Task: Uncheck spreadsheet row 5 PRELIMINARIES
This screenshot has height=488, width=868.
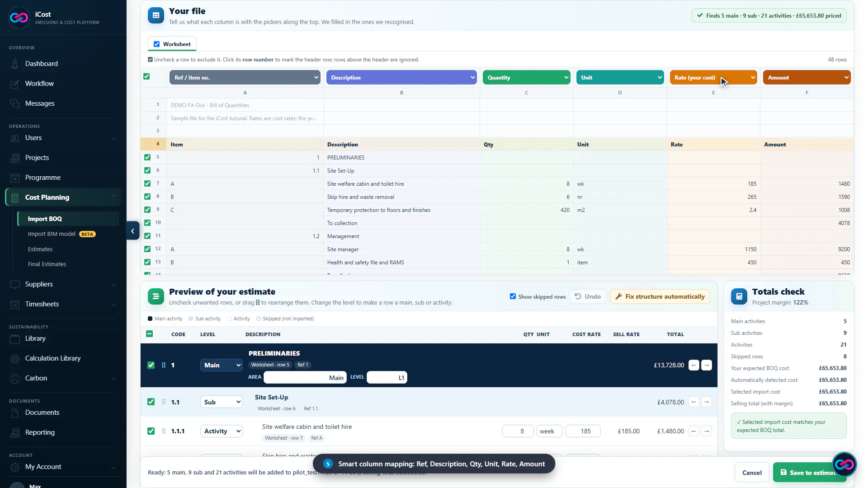Action: click(x=147, y=157)
